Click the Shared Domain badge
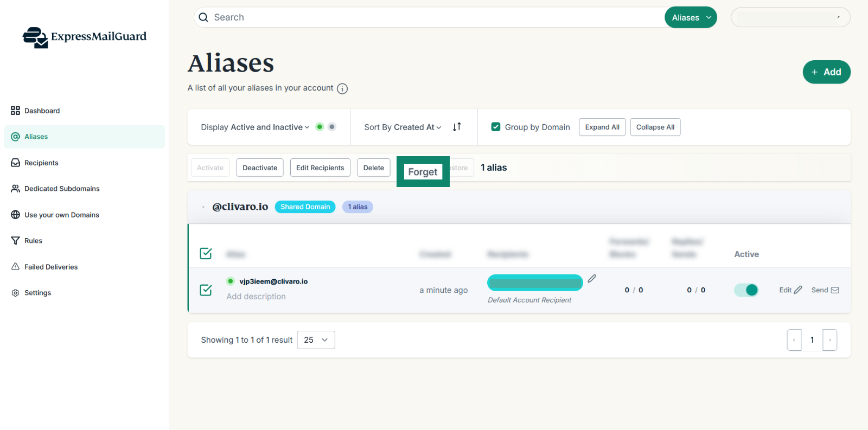The height and width of the screenshot is (430, 868). pos(305,207)
